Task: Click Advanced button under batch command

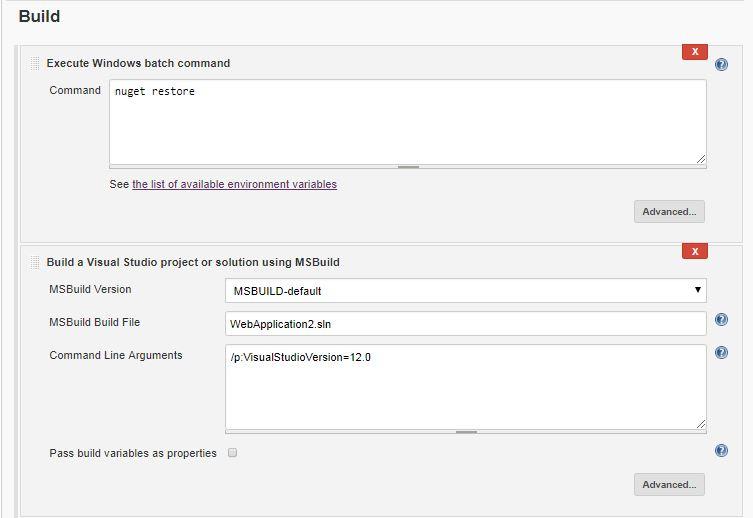Action: [x=669, y=212]
